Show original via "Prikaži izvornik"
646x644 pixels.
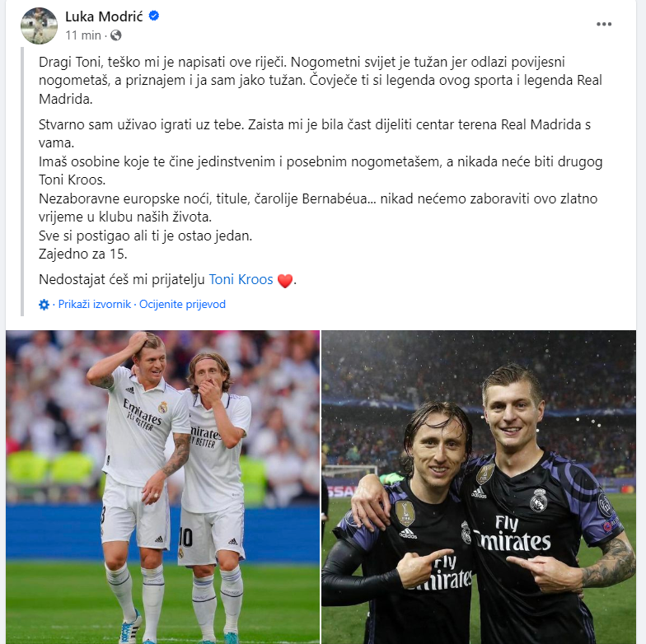(x=94, y=305)
